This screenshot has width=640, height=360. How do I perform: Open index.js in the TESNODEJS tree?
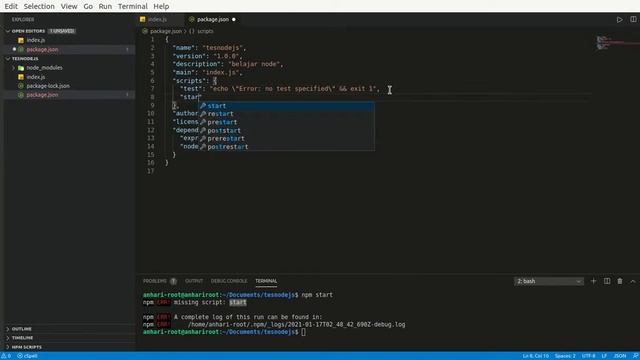(36, 77)
